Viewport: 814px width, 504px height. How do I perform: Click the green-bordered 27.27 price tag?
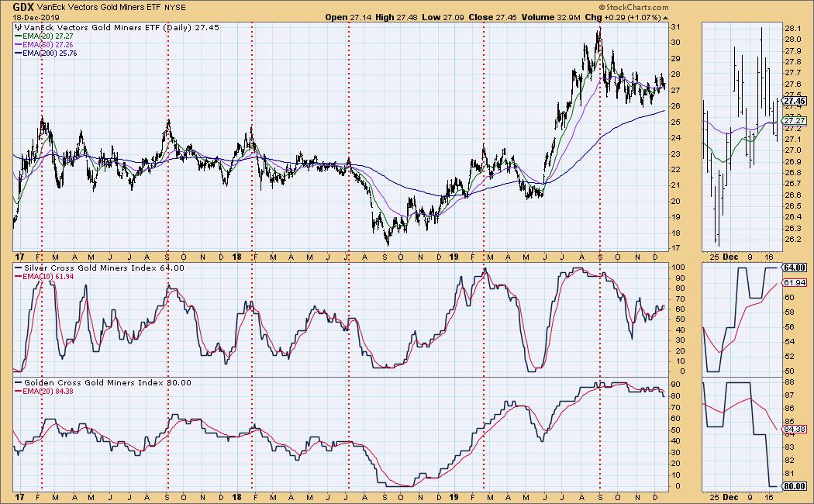click(795, 120)
